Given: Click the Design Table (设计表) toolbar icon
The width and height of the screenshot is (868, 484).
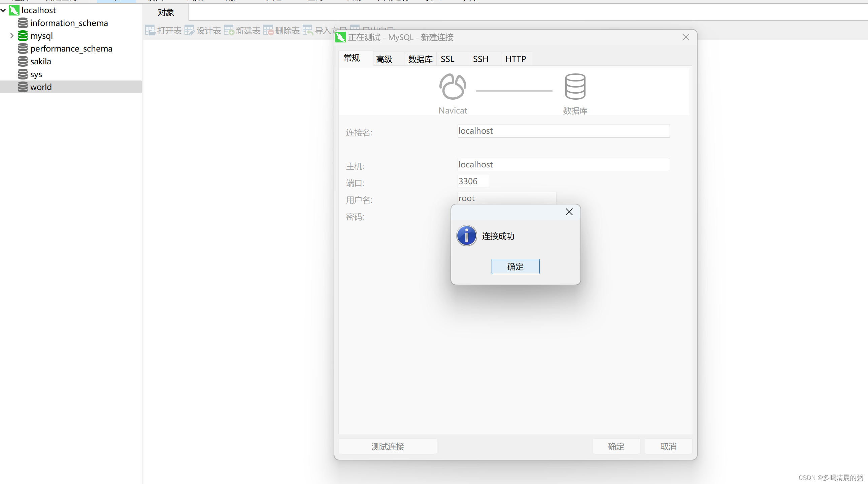Looking at the screenshot, I should 189,30.
